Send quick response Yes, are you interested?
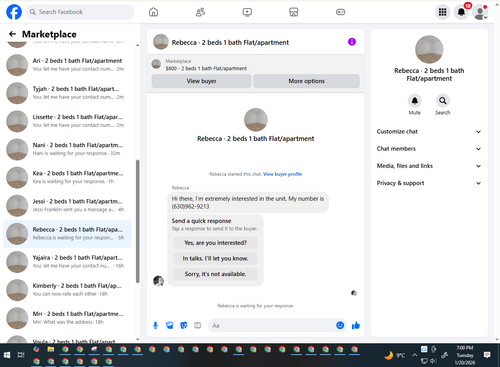Viewport: 500px width, 367px height. point(215,243)
